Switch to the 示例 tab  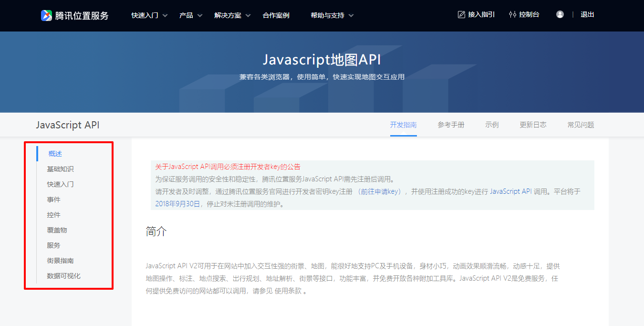492,125
